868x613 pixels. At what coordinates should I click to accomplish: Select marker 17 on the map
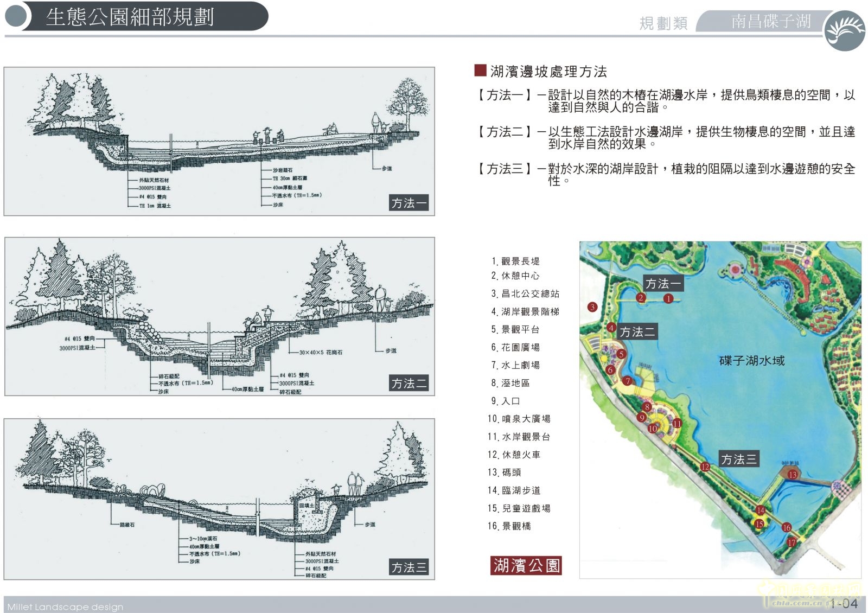[792, 542]
